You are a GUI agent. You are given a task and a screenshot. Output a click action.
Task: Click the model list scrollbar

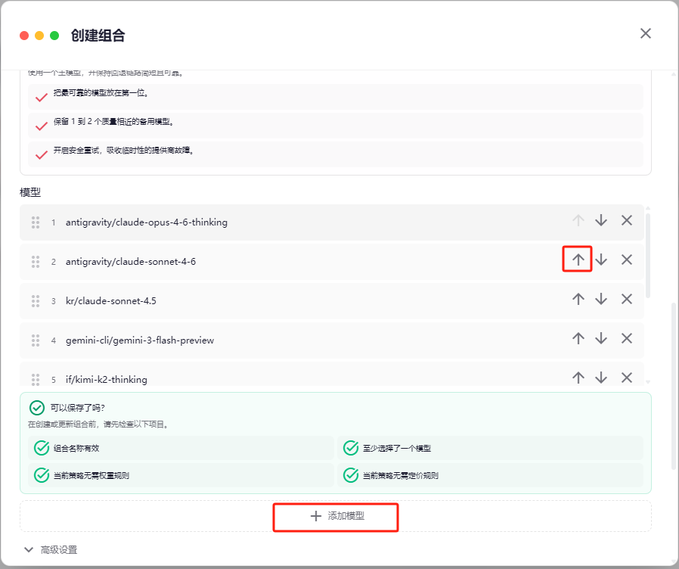(648, 255)
